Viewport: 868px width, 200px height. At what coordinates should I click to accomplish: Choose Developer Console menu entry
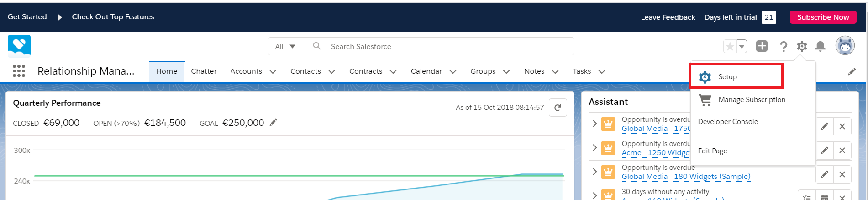727,122
